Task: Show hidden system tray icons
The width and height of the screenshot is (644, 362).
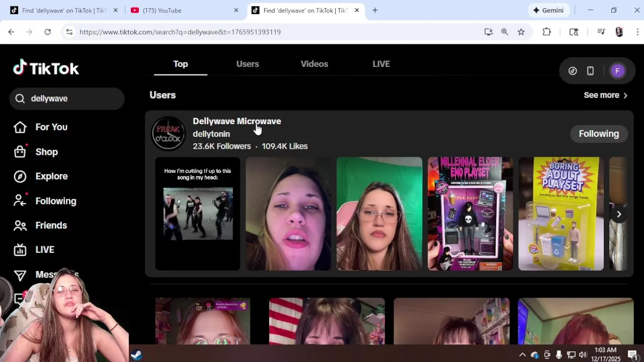Action: [522, 355]
